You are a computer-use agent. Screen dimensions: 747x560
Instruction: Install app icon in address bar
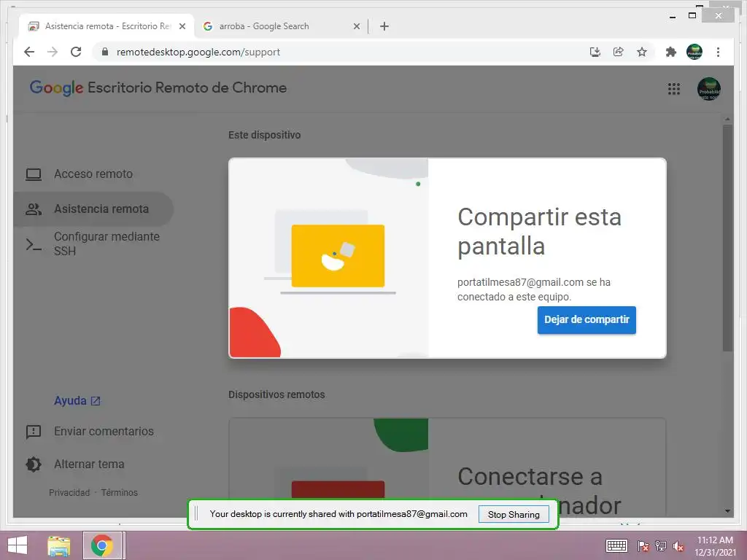595,52
